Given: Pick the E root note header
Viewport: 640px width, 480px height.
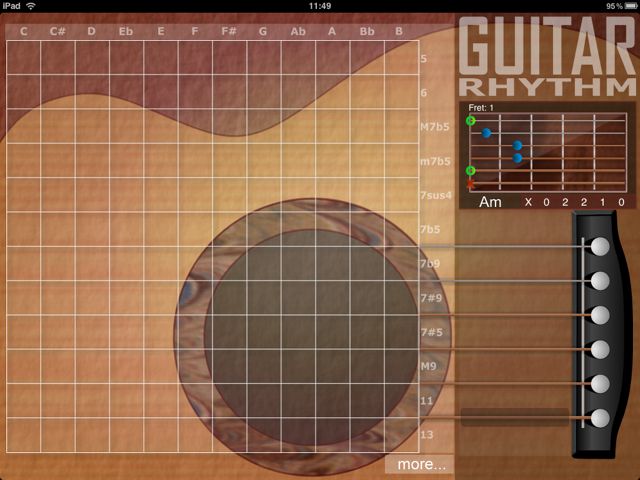Looking at the screenshot, I should (161, 31).
